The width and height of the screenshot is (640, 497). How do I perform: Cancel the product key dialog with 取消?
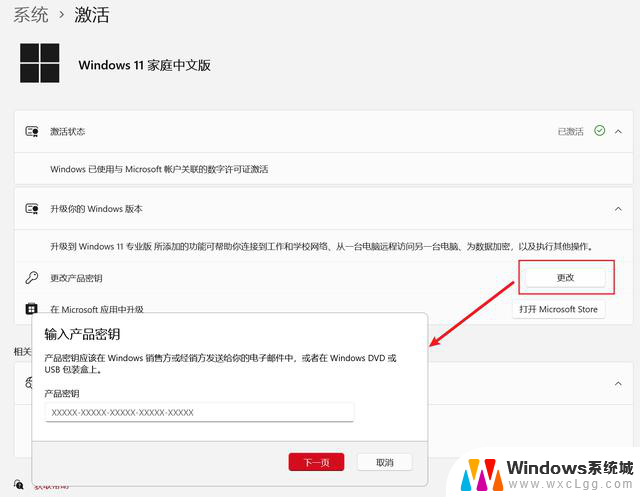(x=384, y=462)
